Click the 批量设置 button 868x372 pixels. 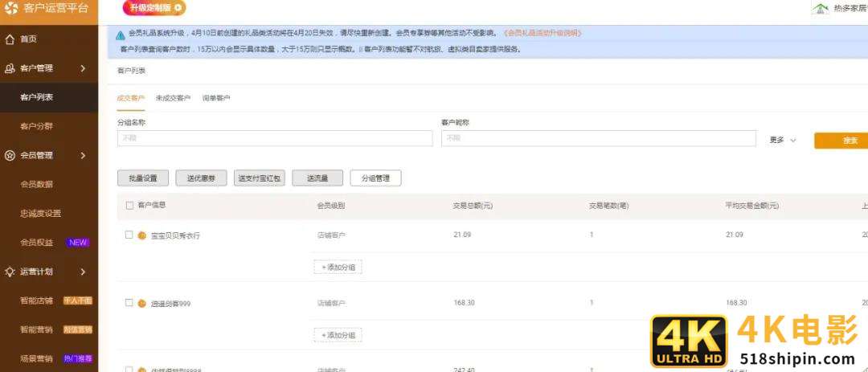(143, 178)
